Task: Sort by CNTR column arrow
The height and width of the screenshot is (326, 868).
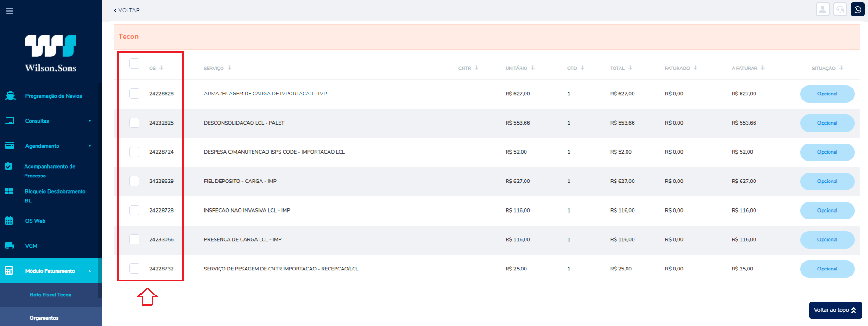Action: pos(476,68)
